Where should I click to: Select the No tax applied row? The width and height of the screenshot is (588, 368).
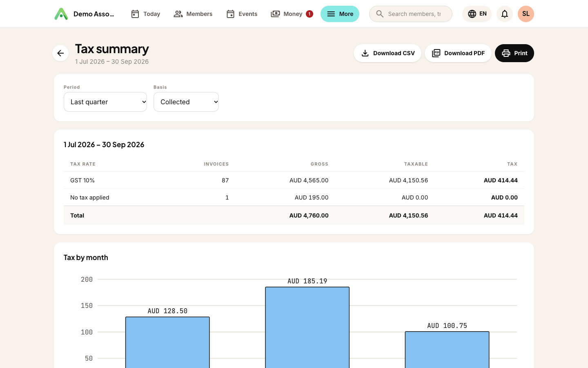[294, 197]
